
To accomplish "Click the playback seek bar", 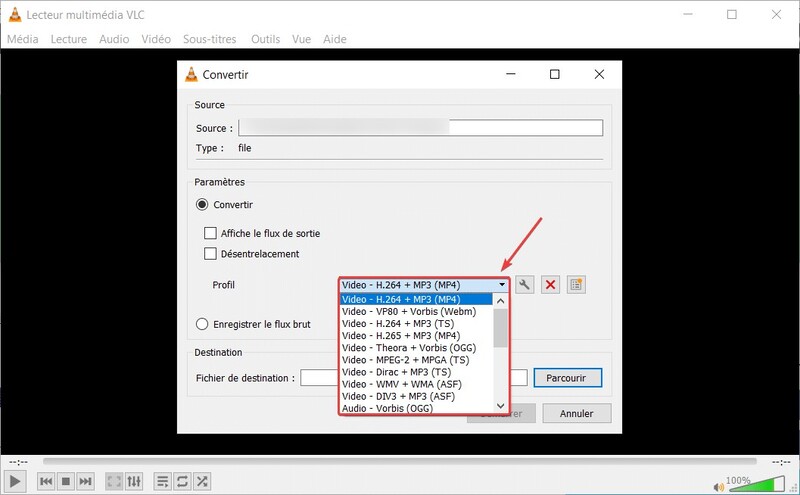I will click(x=399, y=461).
